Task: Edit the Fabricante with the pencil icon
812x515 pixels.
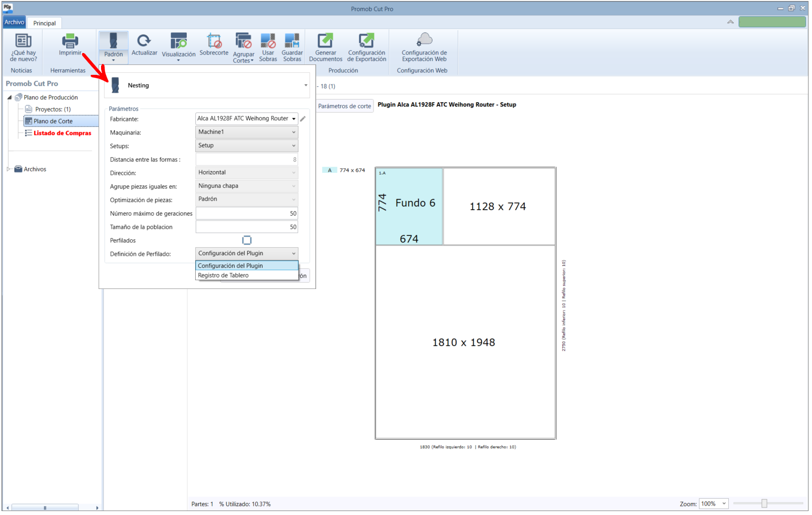Action: click(303, 119)
